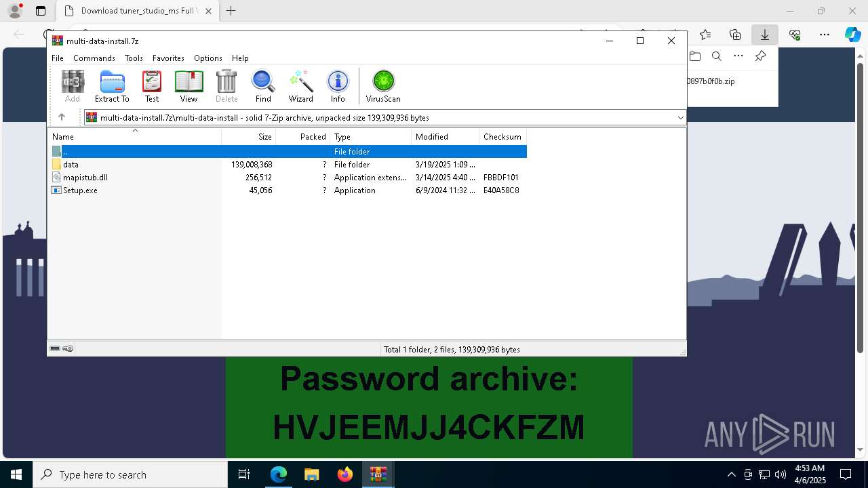Launch the Wizard tool
This screenshot has height=488, width=868.
coord(301,86)
